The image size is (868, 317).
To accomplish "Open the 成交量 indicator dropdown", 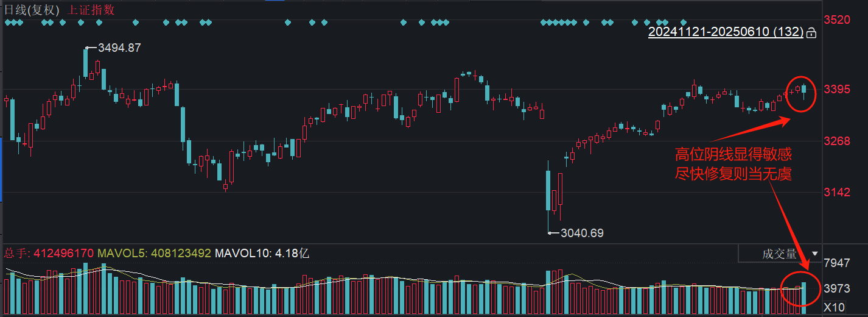I will tap(779, 254).
